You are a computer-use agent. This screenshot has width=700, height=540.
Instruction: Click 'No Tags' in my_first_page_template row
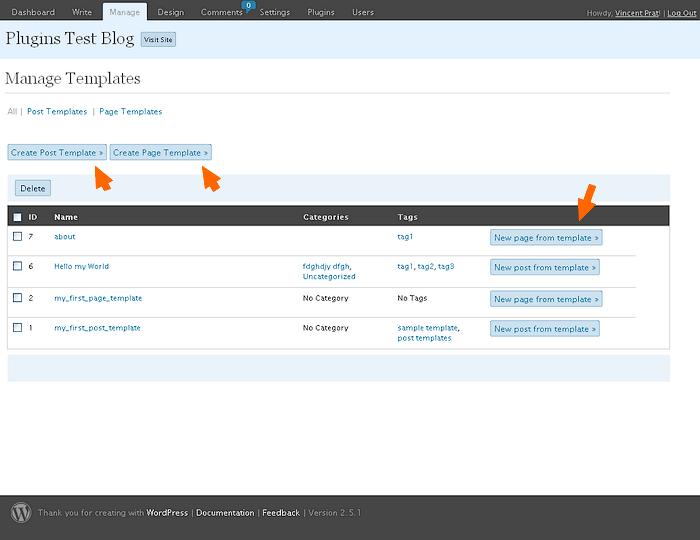[412, 298]
